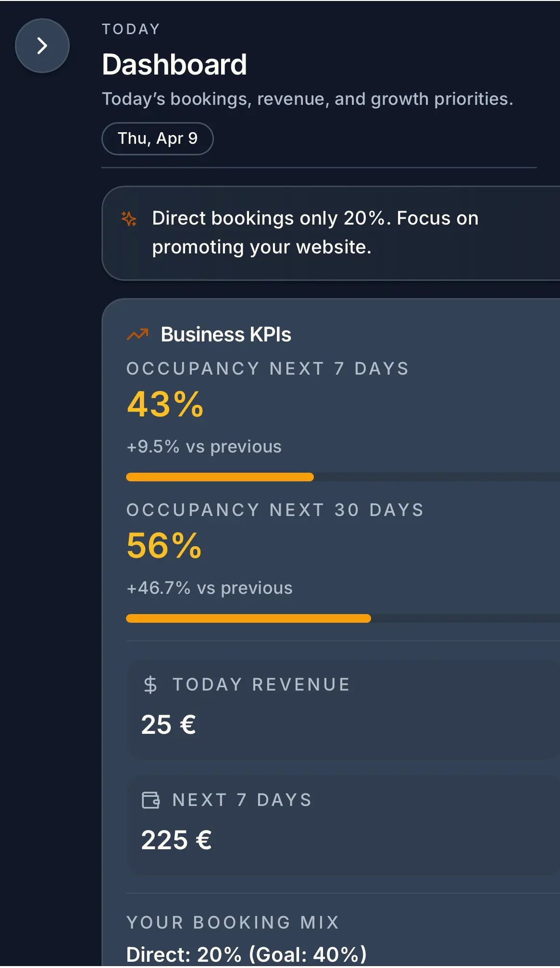Click the Occupancy Next 30 Days label
Image resolution: width=560 pixels, height=968 pixels.
pyautogui.click(x=275, y=510)
